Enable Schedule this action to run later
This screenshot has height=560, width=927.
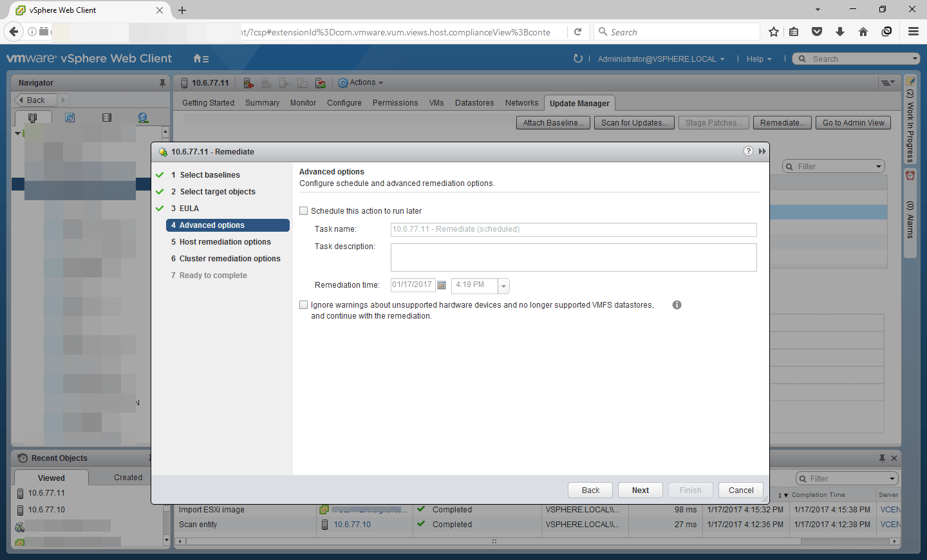[304, 211]
